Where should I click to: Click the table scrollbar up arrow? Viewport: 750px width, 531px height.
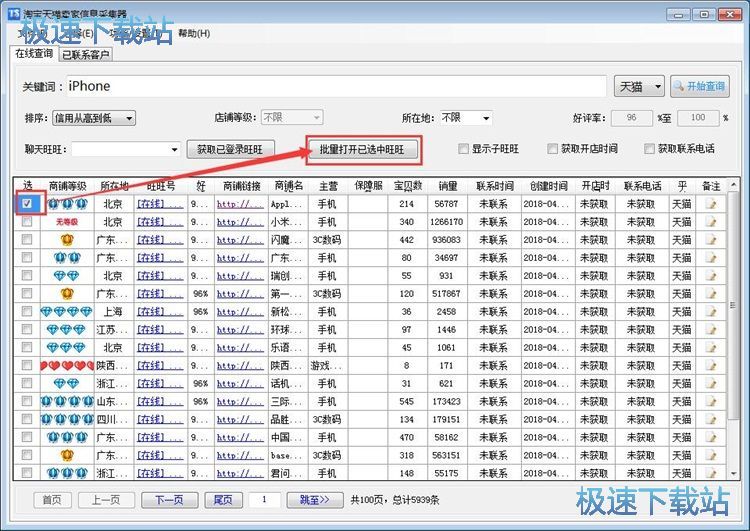pyautogui.click(x=733, y=186)
